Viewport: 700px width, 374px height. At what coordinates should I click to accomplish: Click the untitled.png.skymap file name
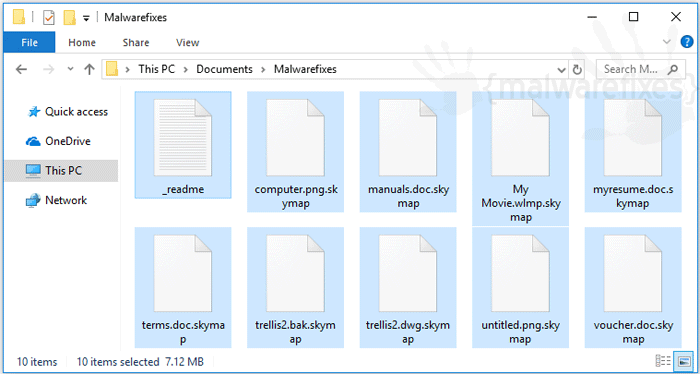click(521, 332)
